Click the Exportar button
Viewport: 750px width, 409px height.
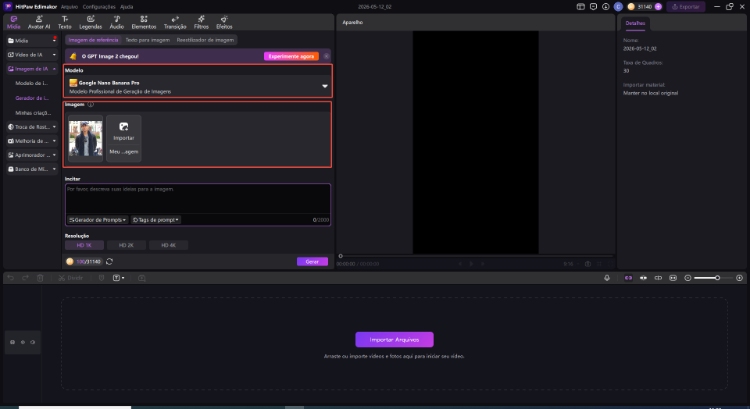(686, 7)
